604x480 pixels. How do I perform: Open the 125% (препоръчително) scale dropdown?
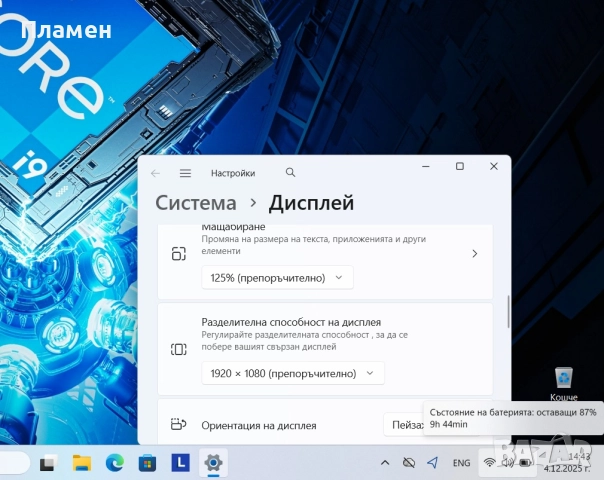tap(277, 277)
